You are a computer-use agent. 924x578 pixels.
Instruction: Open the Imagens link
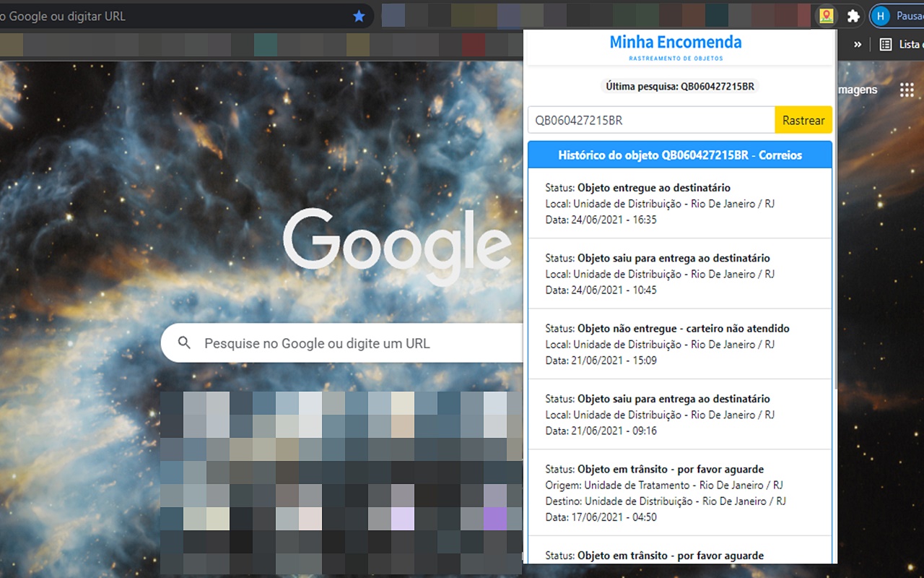tap(858, 90)
